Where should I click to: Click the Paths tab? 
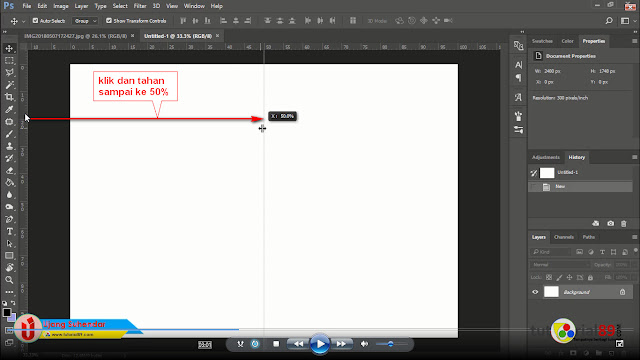click(x=589, y=237)
